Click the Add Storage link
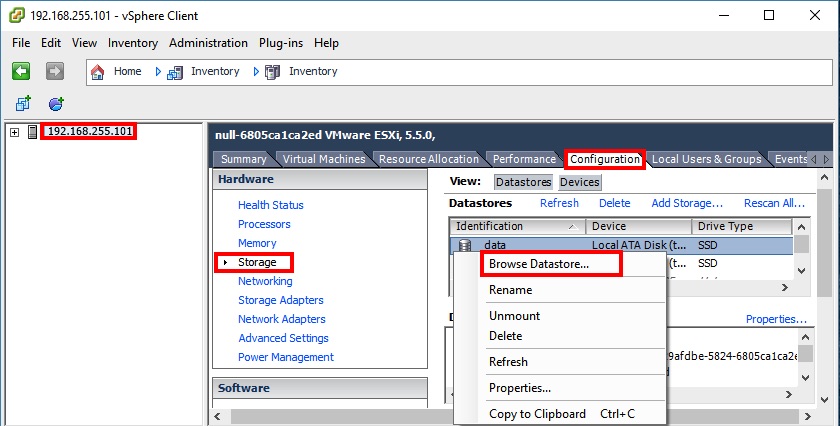 point(687,203)
